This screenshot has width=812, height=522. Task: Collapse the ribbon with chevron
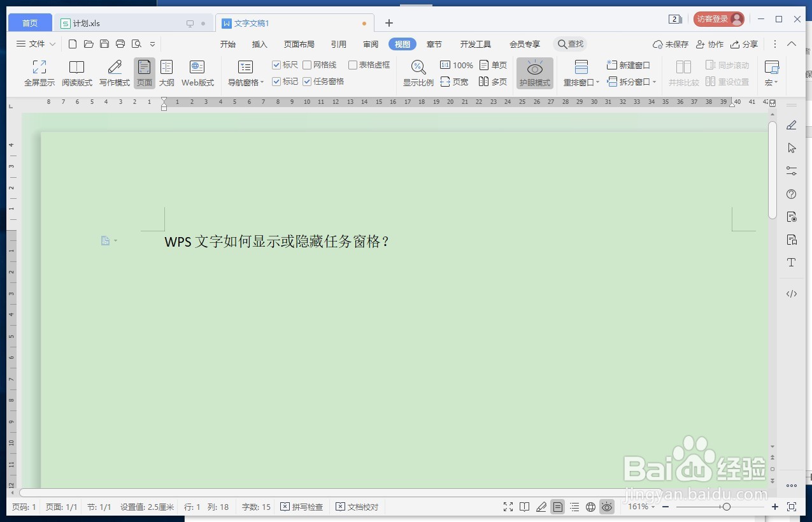coord(792,44)
